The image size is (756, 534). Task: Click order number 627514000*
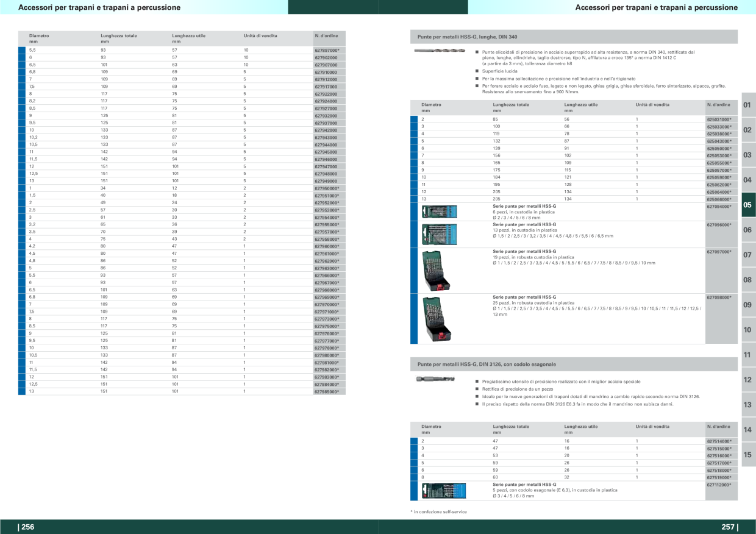coord(719,441)
